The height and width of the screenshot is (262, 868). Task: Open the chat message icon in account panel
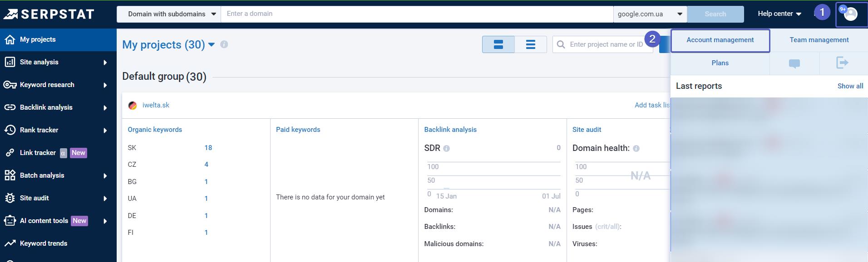tap(794, 63)
